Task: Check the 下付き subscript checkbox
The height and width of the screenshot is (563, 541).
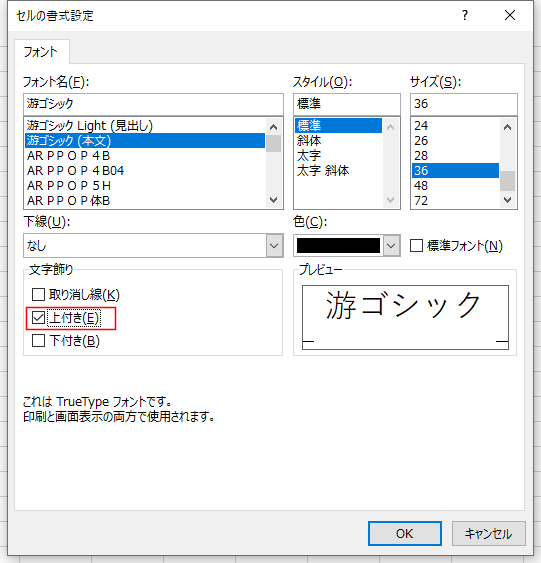Action: pyautogui.click(x=38, y=340)
